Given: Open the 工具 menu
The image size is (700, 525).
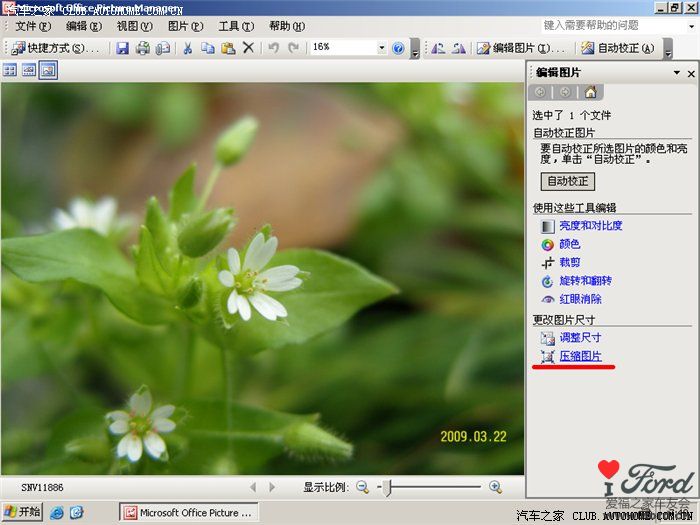Looking at the screenshot, I should pos(236,26).
